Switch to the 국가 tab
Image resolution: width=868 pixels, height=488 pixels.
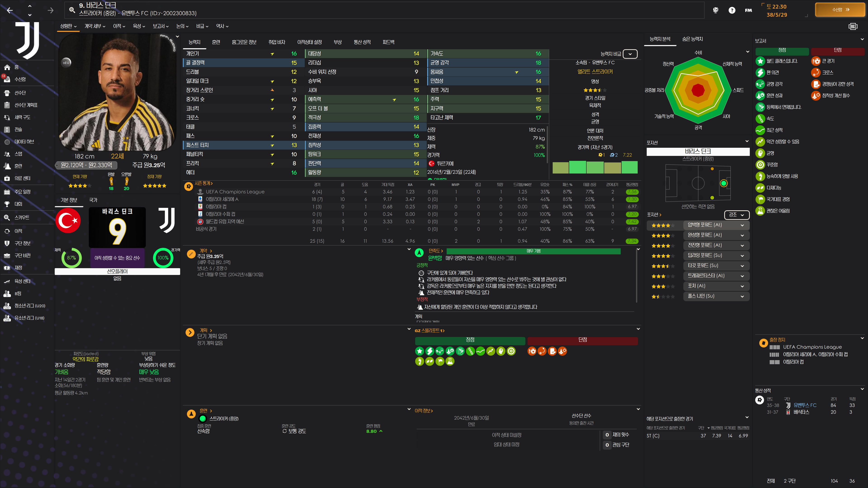pos(93,200)
